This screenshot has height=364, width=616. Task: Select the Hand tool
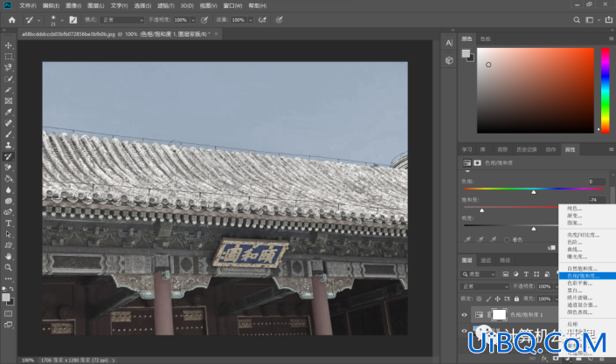tap(8, 257)
